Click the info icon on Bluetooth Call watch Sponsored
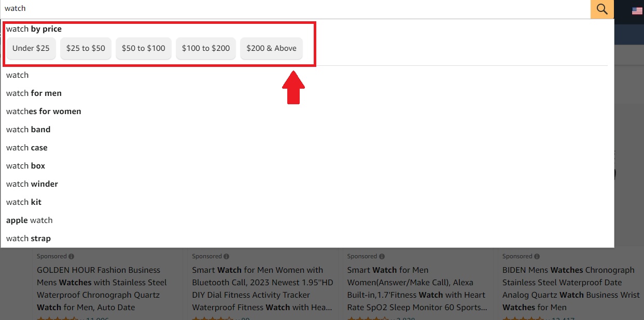This screenshot has height=320, width=644. coord(227,256)
